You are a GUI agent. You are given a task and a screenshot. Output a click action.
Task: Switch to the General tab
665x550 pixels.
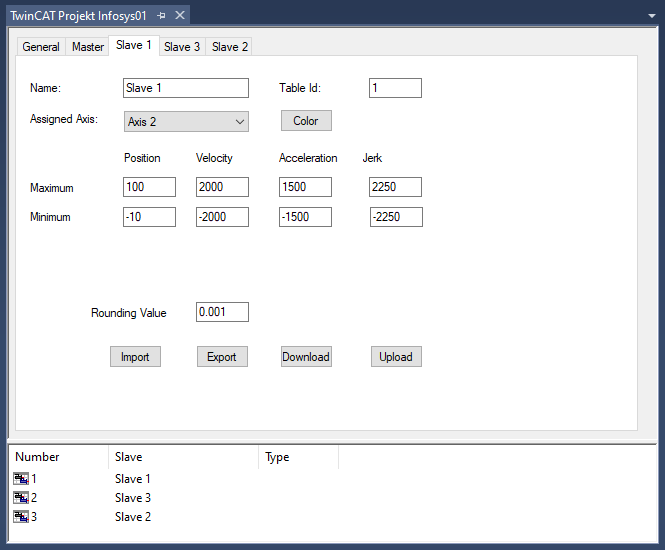[41, 47]
